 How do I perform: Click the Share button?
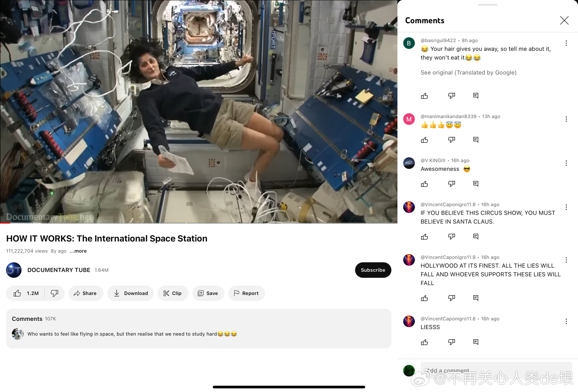click(85, 293)
